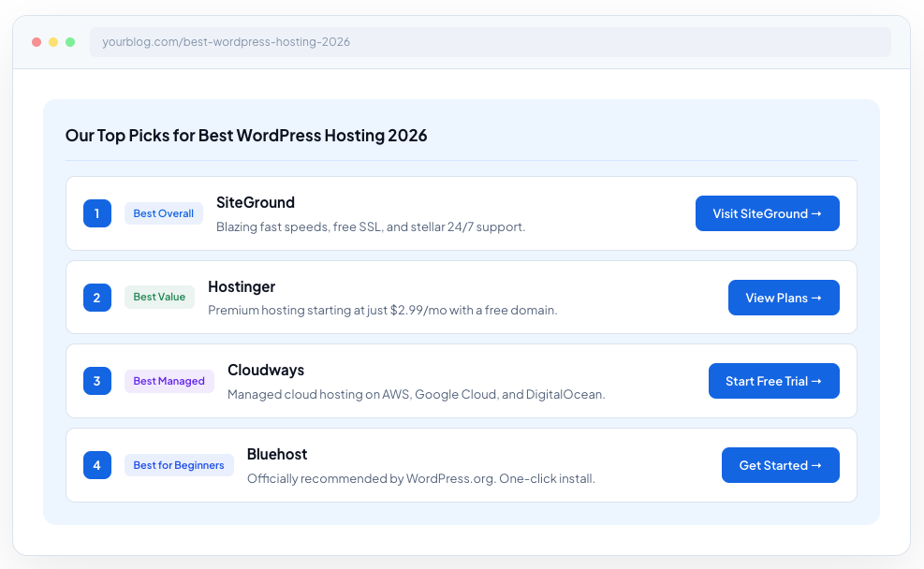Click the yellow minimize window dot

(x=53, y=42)
